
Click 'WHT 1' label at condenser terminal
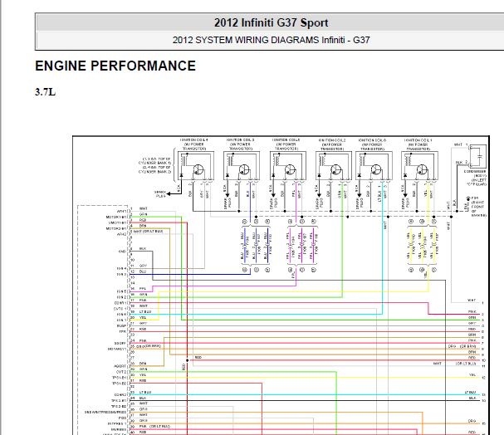pyautogui.click(x=461, y=145)
